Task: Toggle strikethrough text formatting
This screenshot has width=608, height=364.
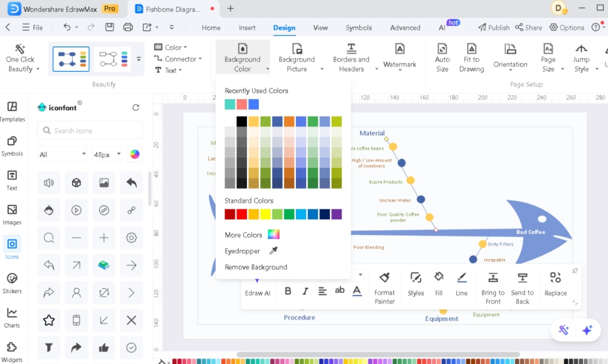Action: pos(339,290)
